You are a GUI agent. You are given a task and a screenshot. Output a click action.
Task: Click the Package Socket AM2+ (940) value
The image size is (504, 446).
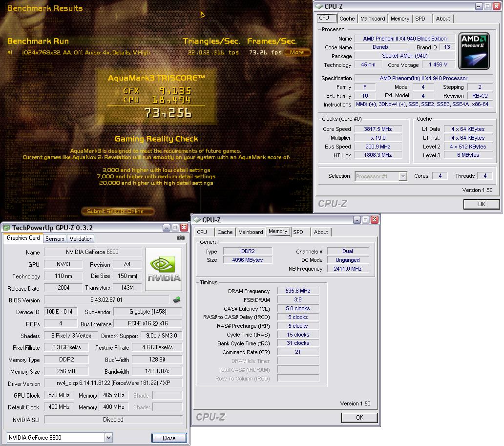tap(405, 56)
